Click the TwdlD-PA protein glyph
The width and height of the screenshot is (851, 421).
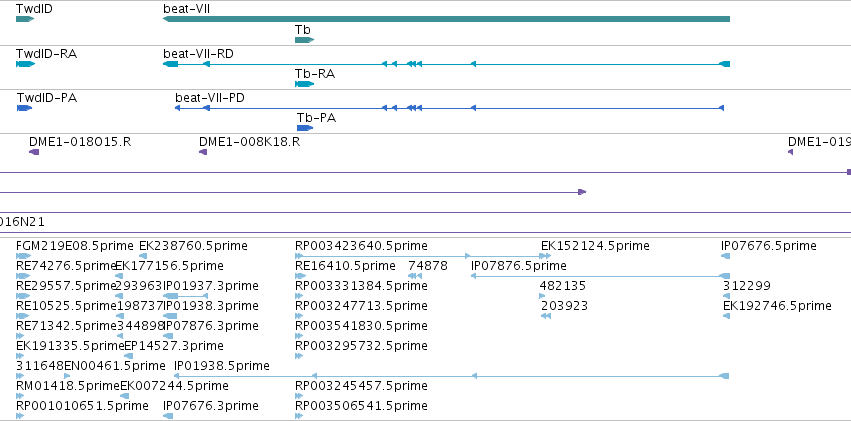[24, 108]
